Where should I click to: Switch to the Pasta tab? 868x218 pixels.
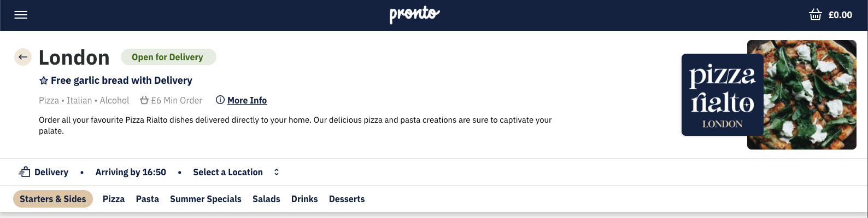pyautogui.click(x=148, y=199)
